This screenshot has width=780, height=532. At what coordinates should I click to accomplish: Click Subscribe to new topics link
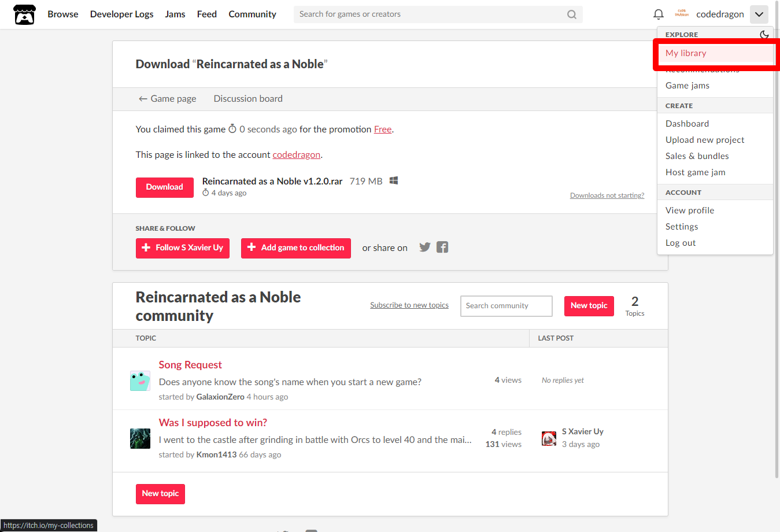coord(409,305)
